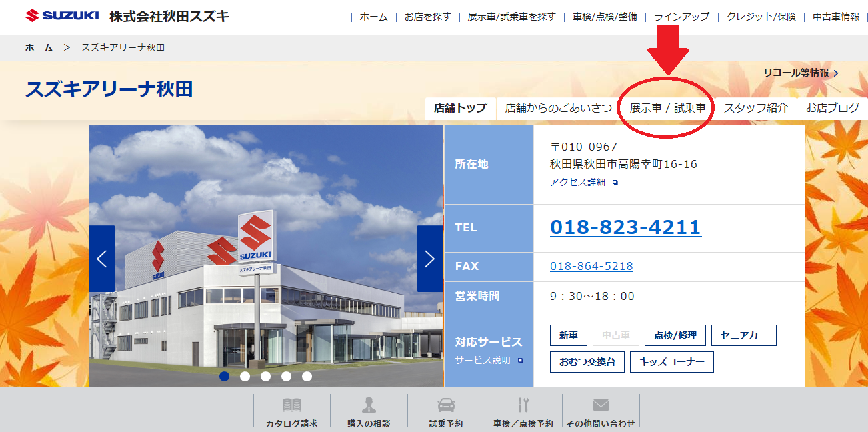Open 中古車情報 in top navigation
The height and width of the screenshot is (432, 868).
[836, 17]
